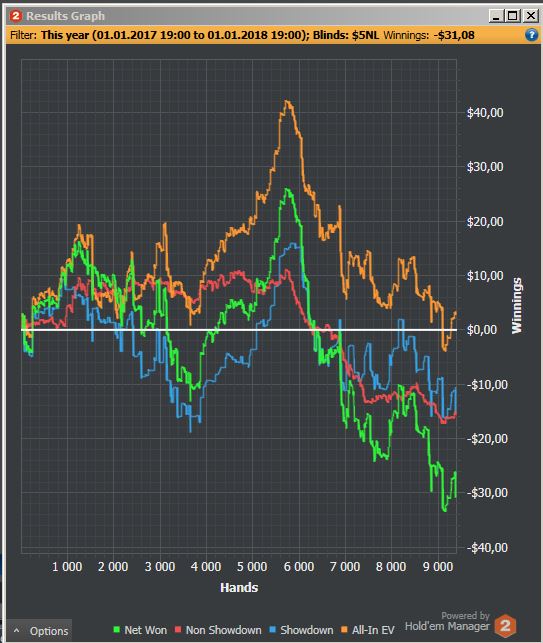The image size is (543, 643).
Task: Click the -$20,00 axis label
Action: pos(487,439)
